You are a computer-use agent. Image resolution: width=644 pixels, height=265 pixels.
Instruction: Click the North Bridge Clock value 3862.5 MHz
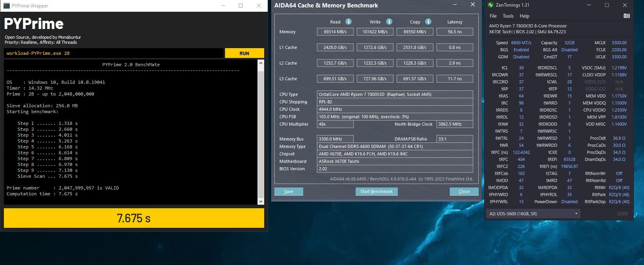click(455, 124)
